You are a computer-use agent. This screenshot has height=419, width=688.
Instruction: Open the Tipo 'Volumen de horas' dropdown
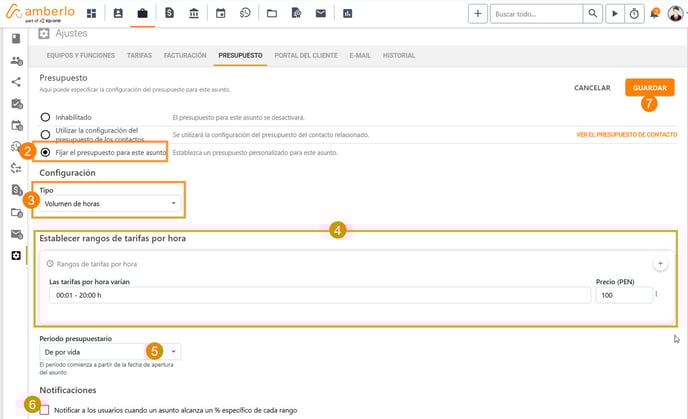[x=110, y=204]
